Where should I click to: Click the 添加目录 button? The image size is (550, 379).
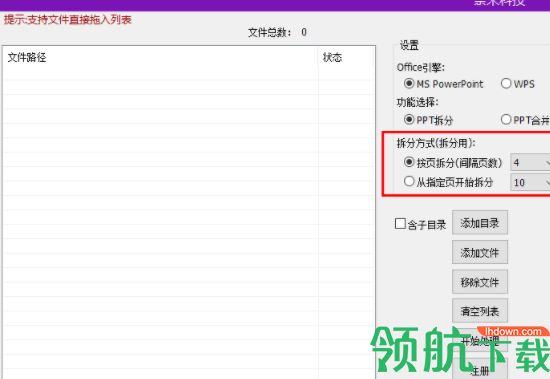click(479, 222)
